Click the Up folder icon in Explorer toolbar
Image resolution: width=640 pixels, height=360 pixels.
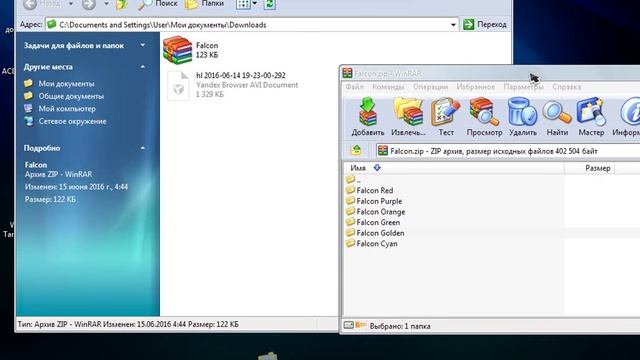coord(122,4)
